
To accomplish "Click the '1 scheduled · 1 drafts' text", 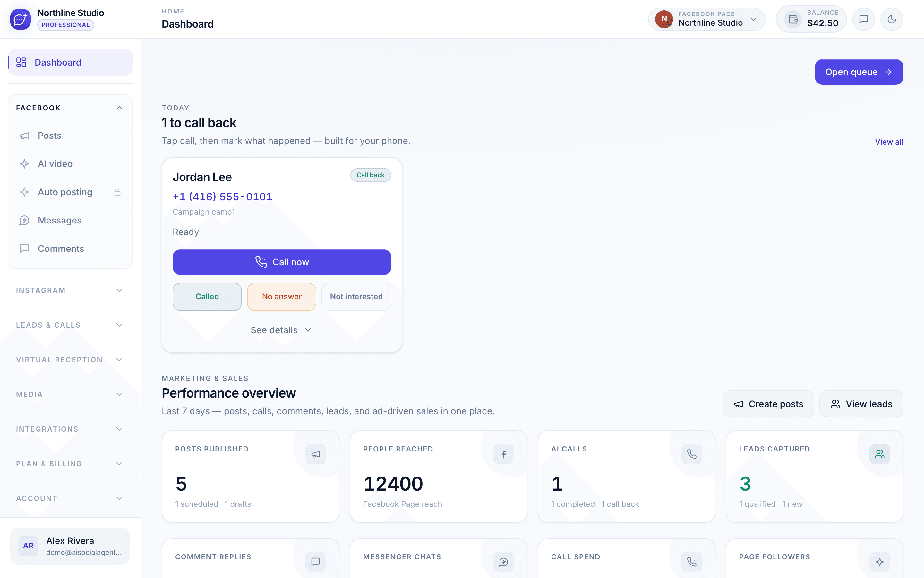I will tap(213, 504).
